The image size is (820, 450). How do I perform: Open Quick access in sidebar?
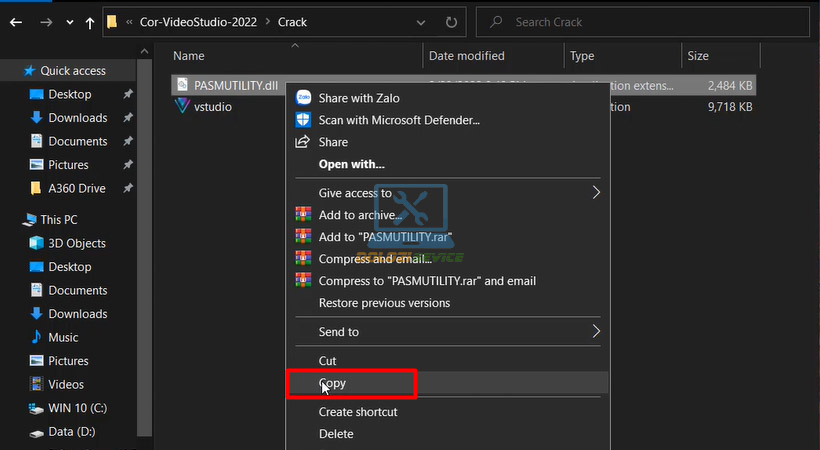click(73, 71)
